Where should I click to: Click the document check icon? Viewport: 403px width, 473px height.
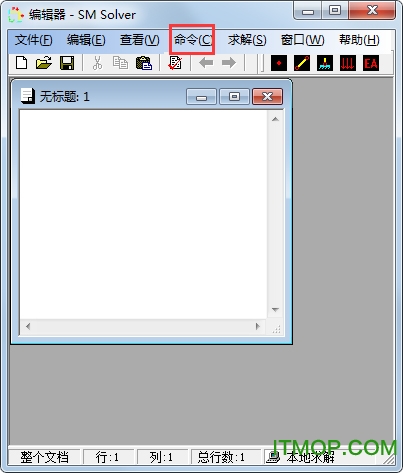(x=175, y=63)
